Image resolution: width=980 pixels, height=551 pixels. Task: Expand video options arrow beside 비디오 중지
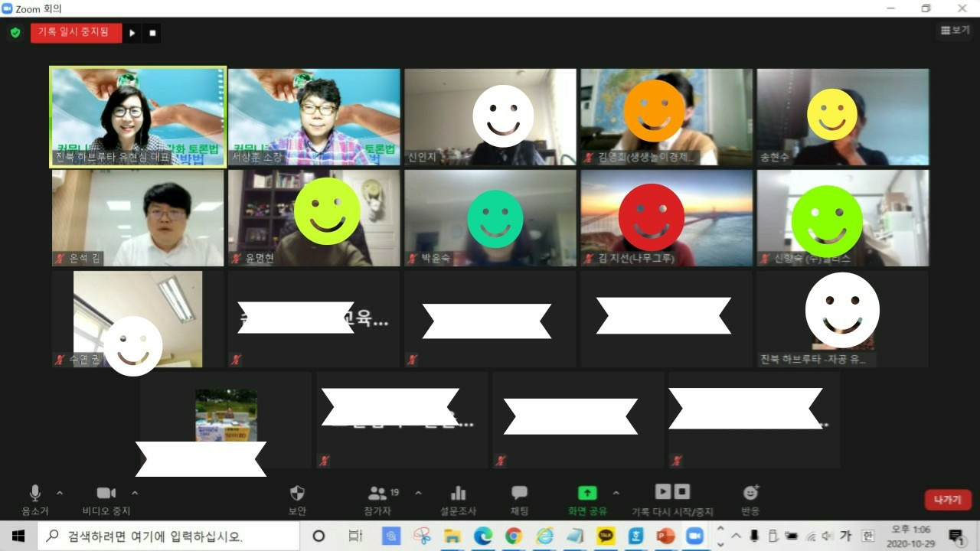tap(135, 493)
